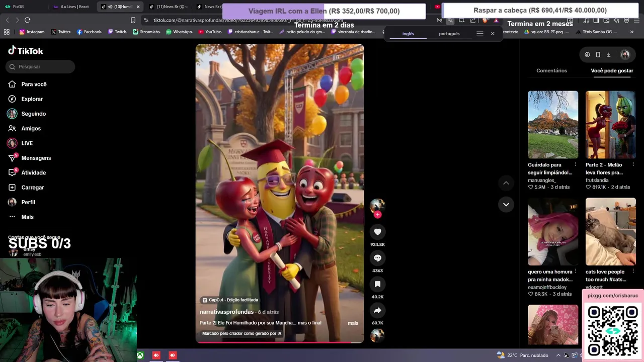644x362 pixels.
Task: Reload the page in the browser
Action: [x=27, y=20]
